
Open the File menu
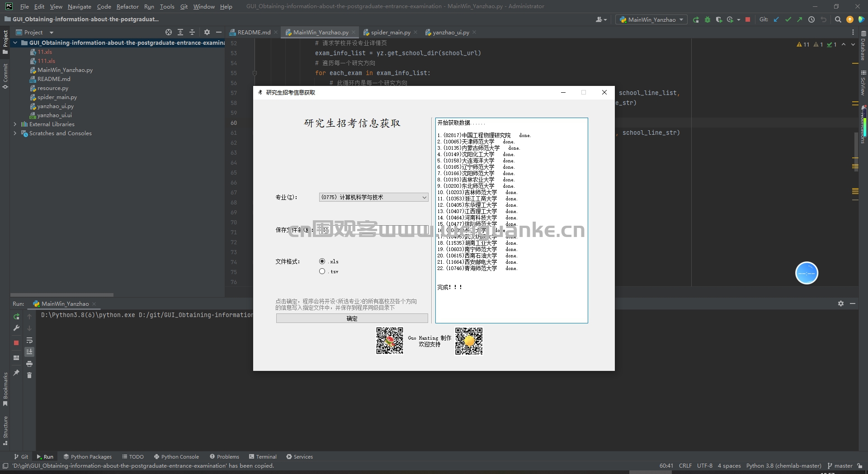[24, 6]
